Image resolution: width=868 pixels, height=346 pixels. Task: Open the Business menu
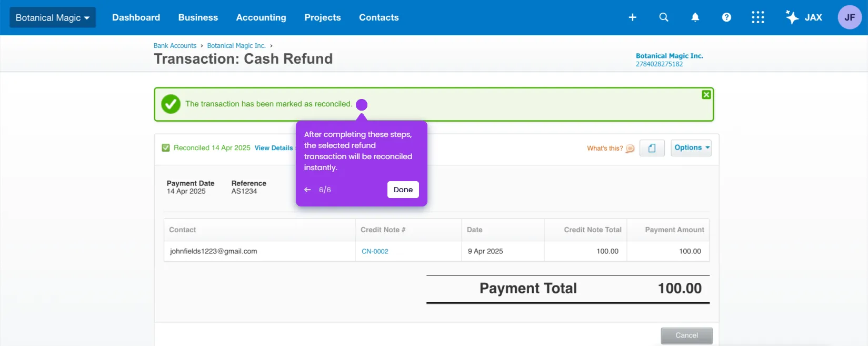click(198, 17)
